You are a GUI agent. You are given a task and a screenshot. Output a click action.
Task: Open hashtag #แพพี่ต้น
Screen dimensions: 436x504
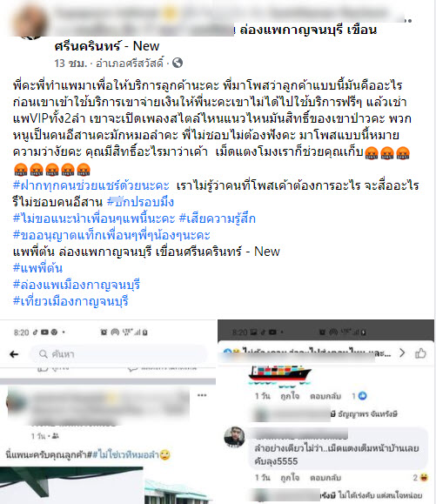click(x=37, y=268)
